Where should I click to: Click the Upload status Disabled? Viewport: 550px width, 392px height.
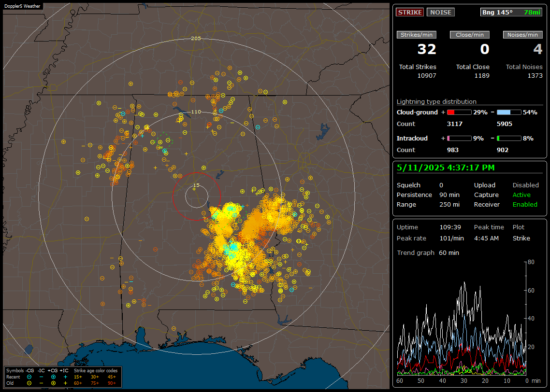(x=525, y=185)
